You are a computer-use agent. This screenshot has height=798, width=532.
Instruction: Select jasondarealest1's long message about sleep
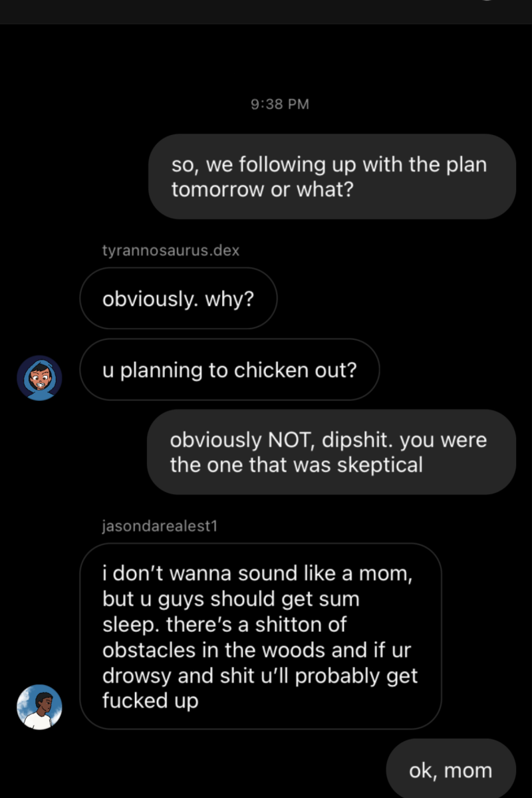261,636
